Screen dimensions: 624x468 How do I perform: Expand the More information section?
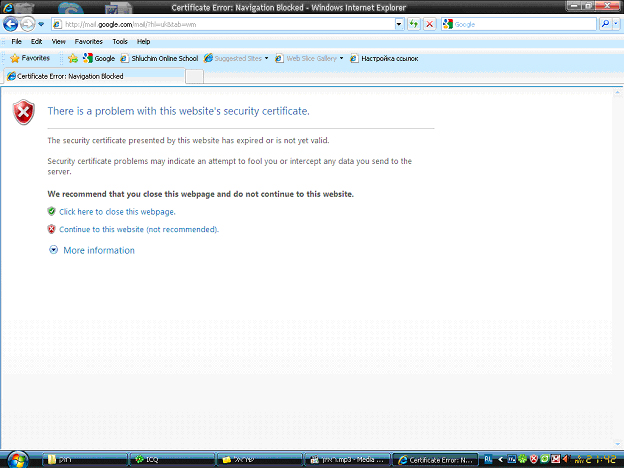(99, 250)
